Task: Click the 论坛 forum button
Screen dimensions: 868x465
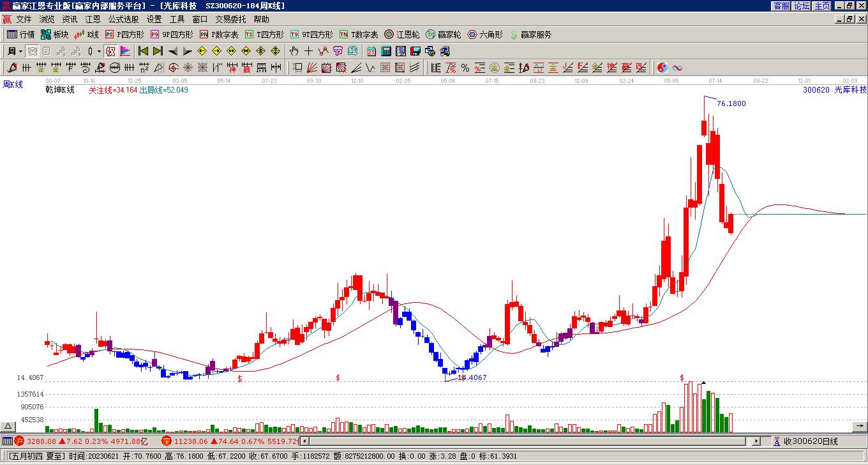Action: 802,6
